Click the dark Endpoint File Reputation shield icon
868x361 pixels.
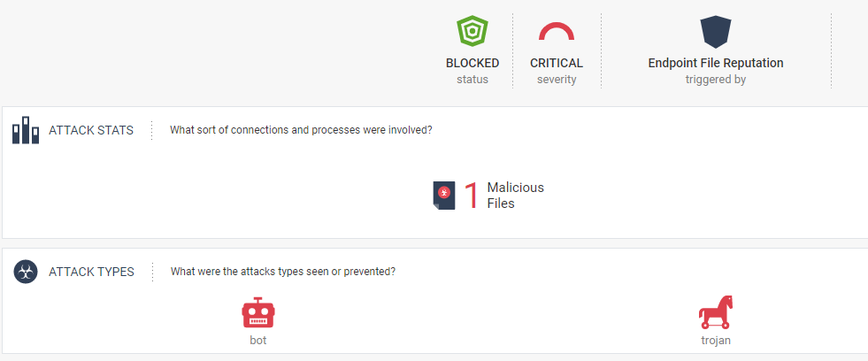point(716,32)
